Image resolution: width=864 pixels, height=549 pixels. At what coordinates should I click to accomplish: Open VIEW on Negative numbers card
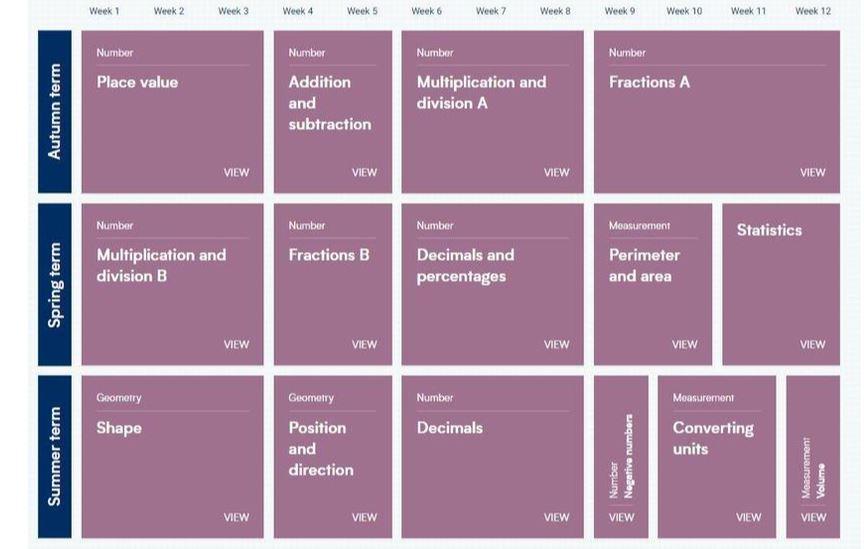pos(621,517)
